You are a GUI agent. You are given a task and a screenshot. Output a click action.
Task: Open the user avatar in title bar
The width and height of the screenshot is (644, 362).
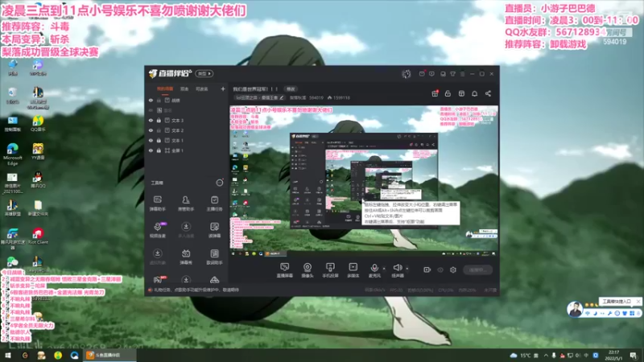[x=407, y=74]
